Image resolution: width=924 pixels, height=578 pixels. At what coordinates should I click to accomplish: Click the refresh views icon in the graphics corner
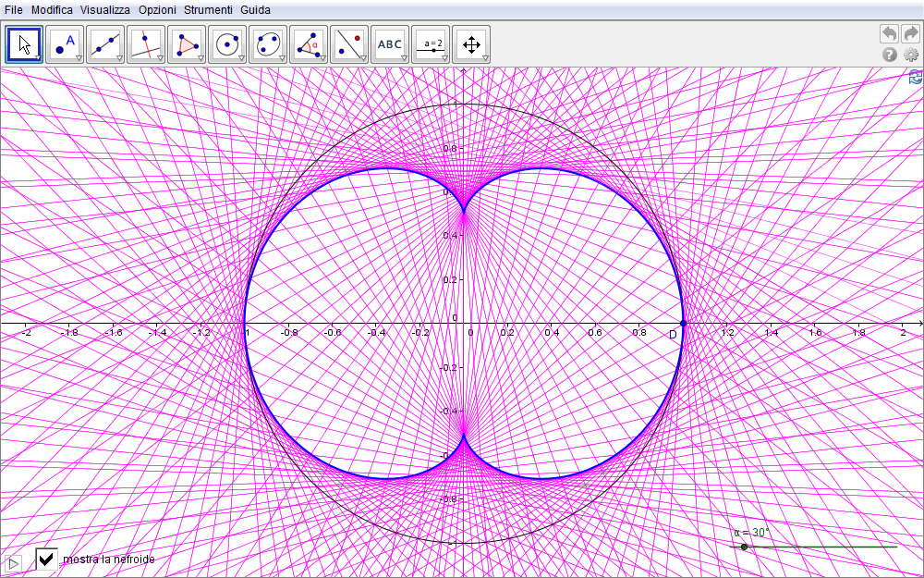(915, 78)
